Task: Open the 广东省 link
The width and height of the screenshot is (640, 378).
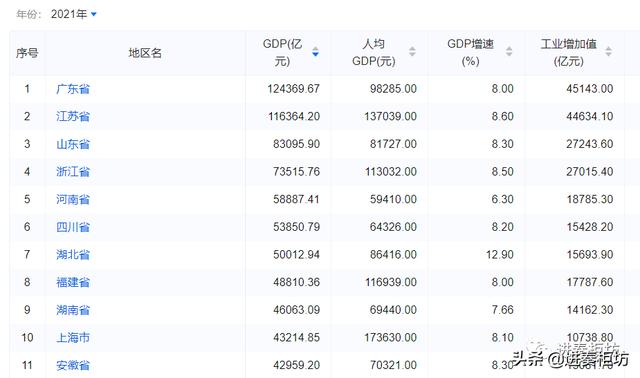Action: click(73, 89)
